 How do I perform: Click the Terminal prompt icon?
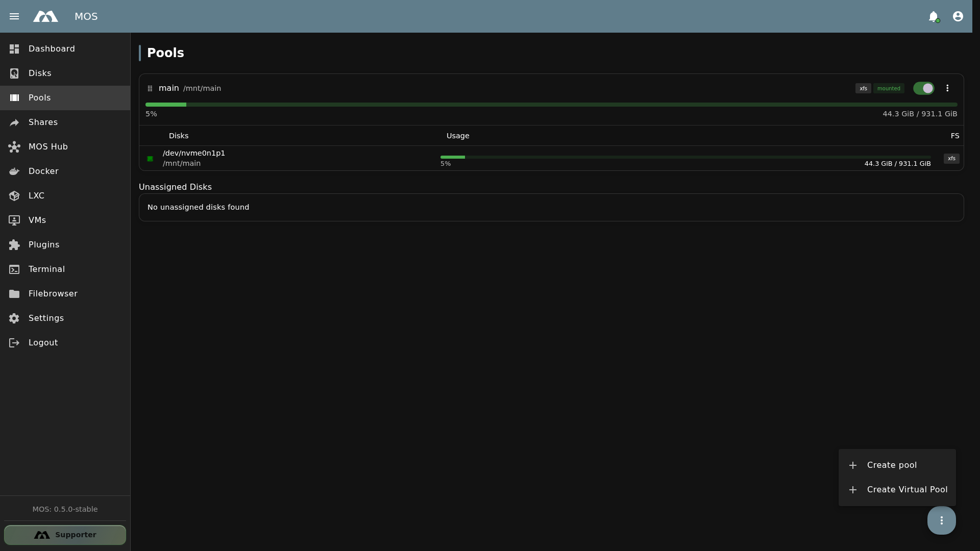(x=14, y=269)
